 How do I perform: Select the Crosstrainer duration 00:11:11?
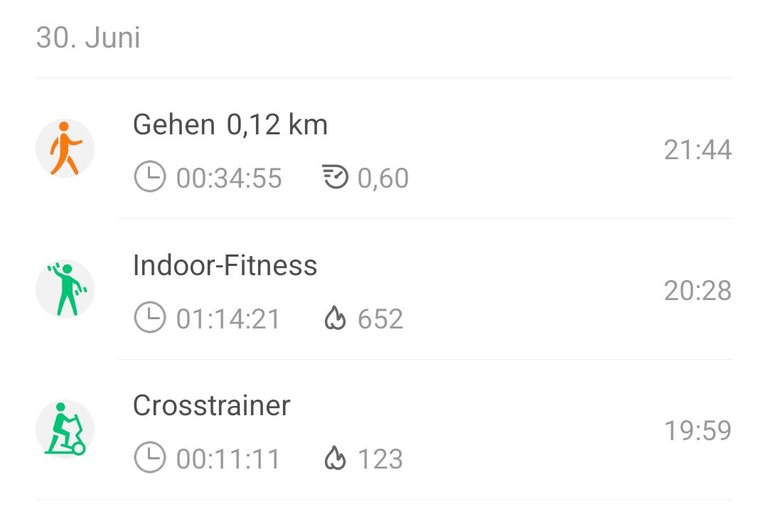coord(228,459)
